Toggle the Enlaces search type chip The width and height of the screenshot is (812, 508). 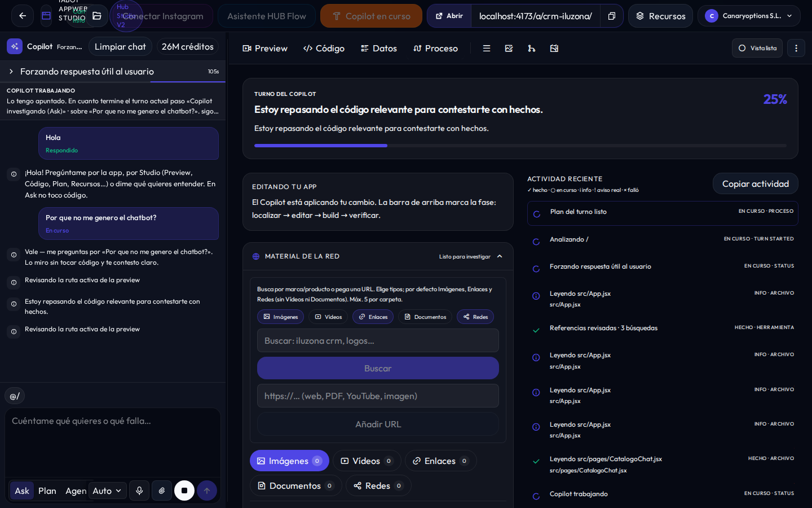[x=373, y=317]
